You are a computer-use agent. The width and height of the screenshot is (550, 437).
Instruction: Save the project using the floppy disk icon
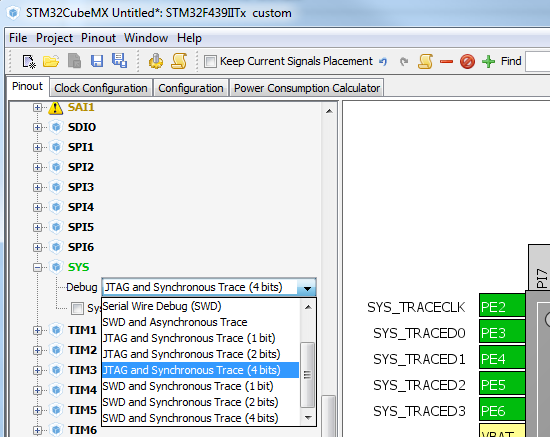pos(97,61)
